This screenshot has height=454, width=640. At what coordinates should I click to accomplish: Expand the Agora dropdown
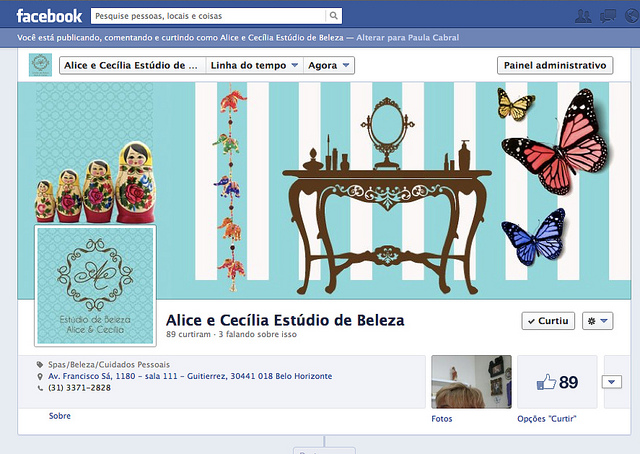[330, 65]
